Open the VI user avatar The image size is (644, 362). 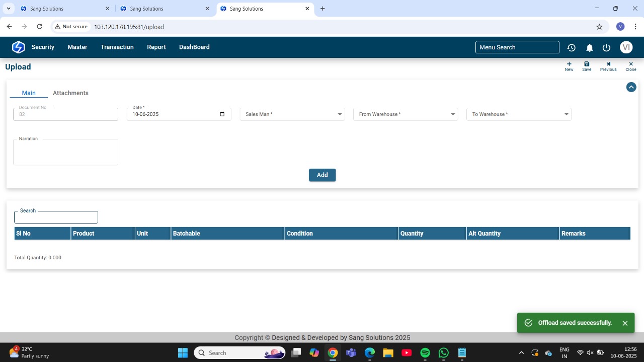point(626,47)
